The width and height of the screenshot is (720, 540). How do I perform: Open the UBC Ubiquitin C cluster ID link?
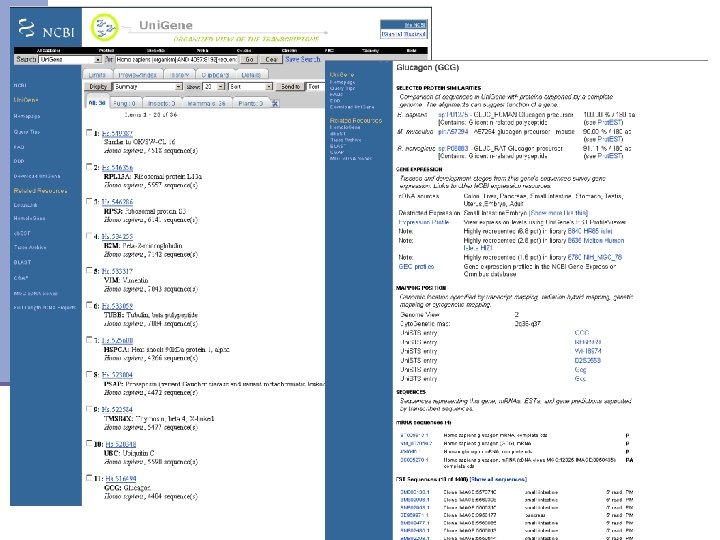[x=121, y=444]
